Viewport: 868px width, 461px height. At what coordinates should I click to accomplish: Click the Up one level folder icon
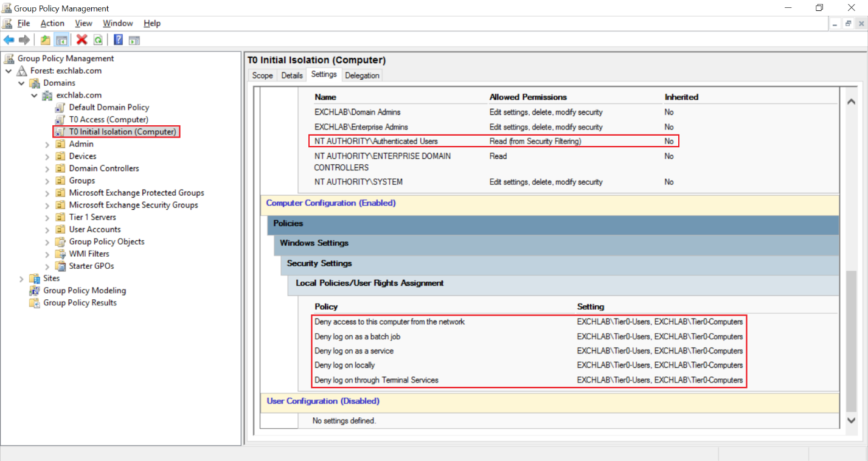pos(45,40)
